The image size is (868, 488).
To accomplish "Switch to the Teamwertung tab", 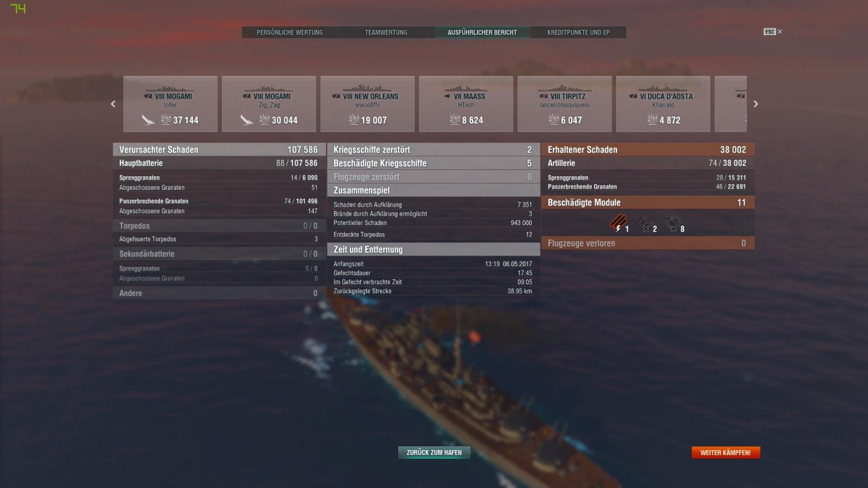I will pyautogui.click(x=386, y=33).
